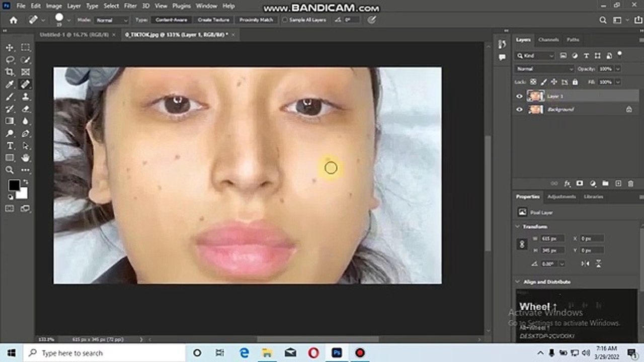Screen dimensions: 644x362
Task: Toggle lock all padlock
Action: click(575, 82)
